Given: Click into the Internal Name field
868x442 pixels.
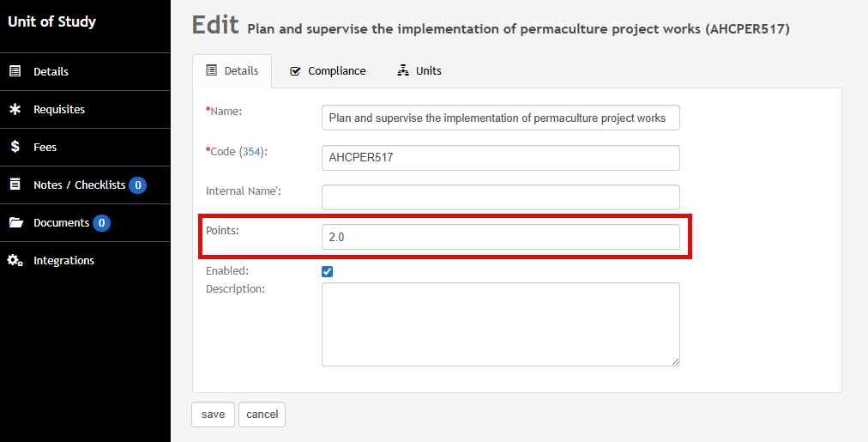Looking at the screenshot, I should 500,197.
